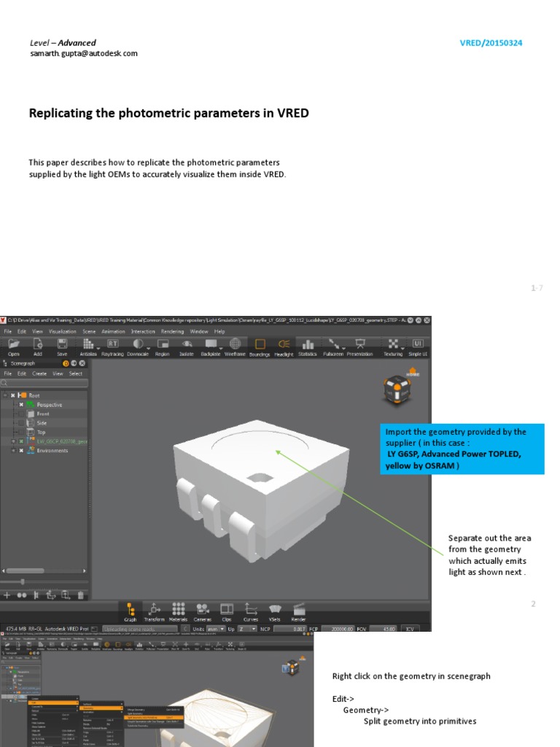Click the ICV button in status bar
Image resolution: width=560 pixels, height=747 pixels.
point(410,629)
